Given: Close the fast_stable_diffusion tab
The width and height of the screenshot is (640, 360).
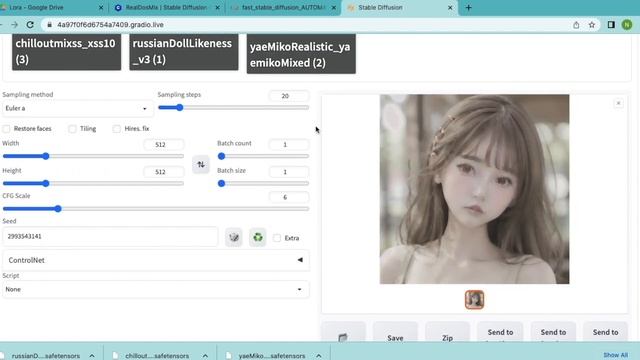Looking at the screenshot, I should (x=334, y=8).
